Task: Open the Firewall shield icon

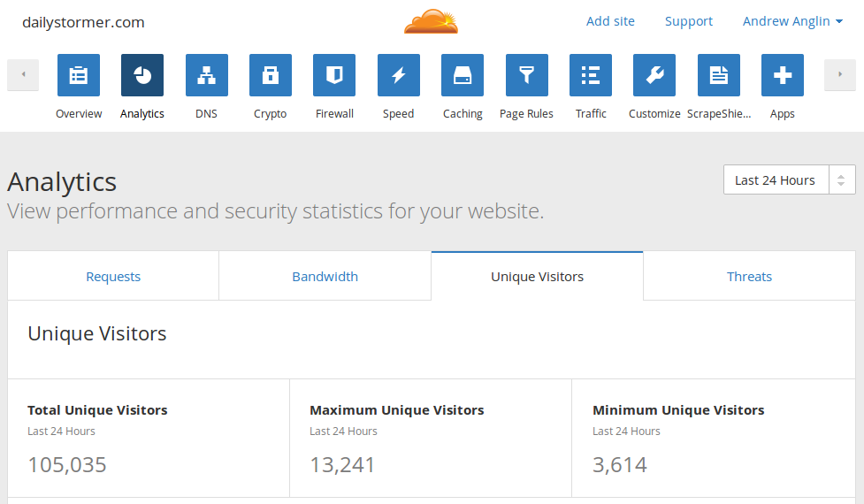Action: [x=334, y=75]
